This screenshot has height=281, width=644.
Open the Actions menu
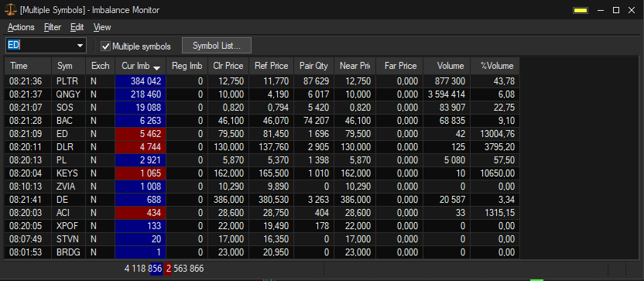pos(21,27)
